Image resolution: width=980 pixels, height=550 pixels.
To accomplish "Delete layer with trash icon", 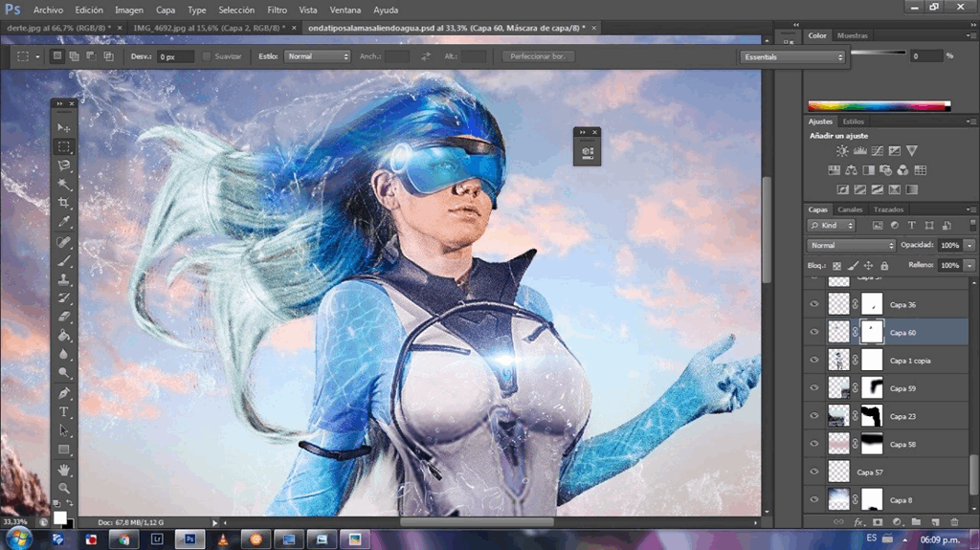I will coord(954,522).
